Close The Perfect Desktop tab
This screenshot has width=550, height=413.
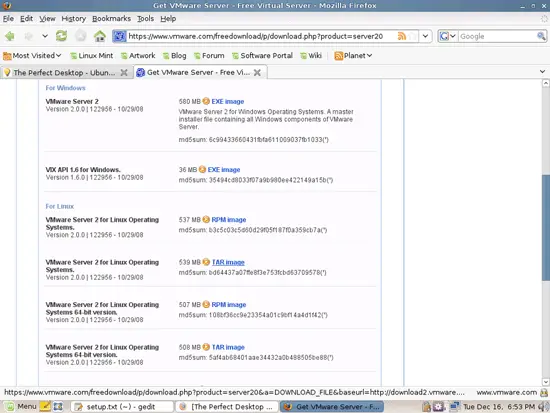pyautogui.click(x=124, y=73)
